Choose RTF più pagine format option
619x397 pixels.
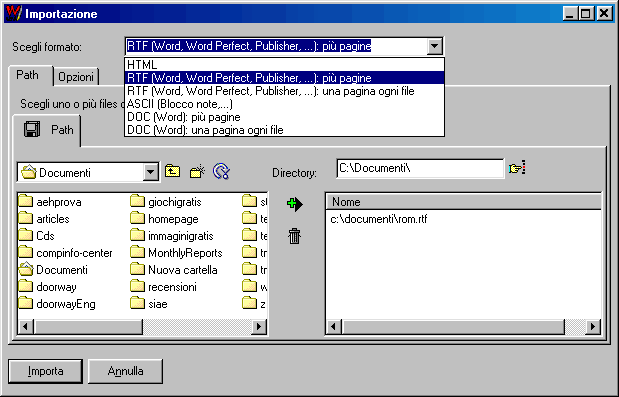click(x=284, y=78)
